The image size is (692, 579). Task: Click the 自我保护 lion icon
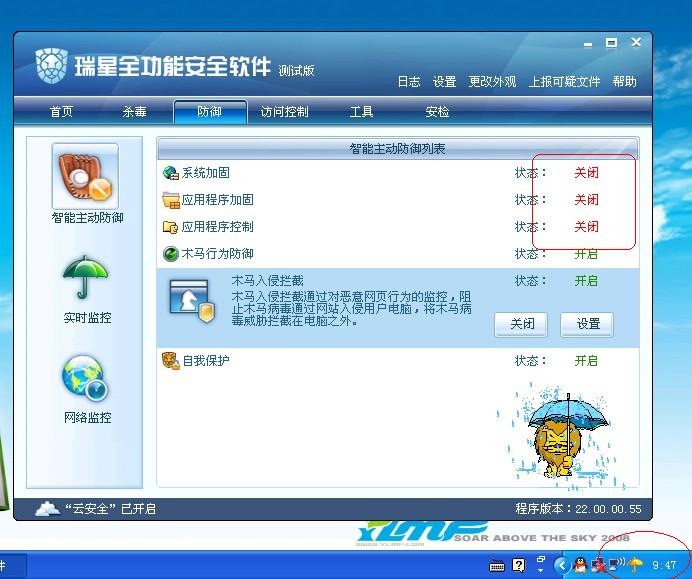(171, 361)
